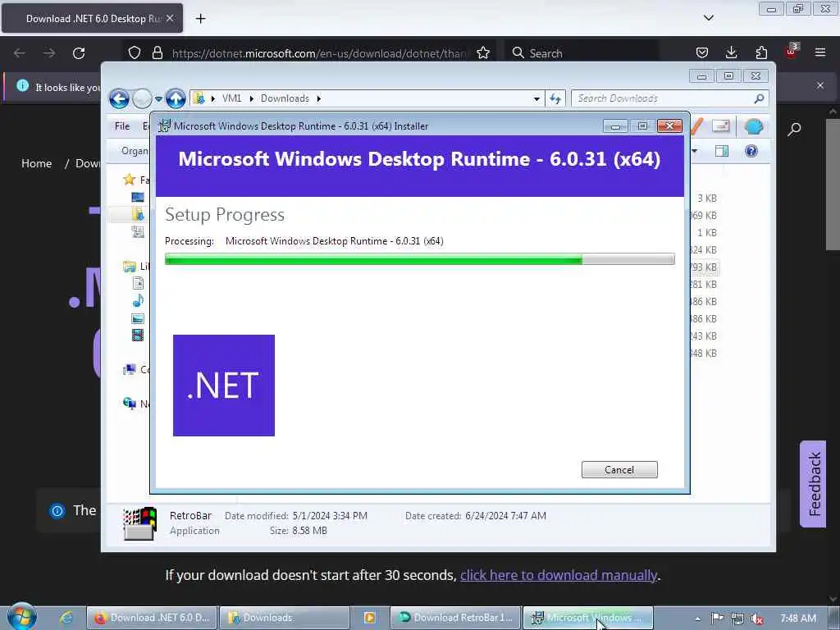The image size is (840, 630).
Task: Open the Save to Pocket icon
Action: tap(702, 53)
